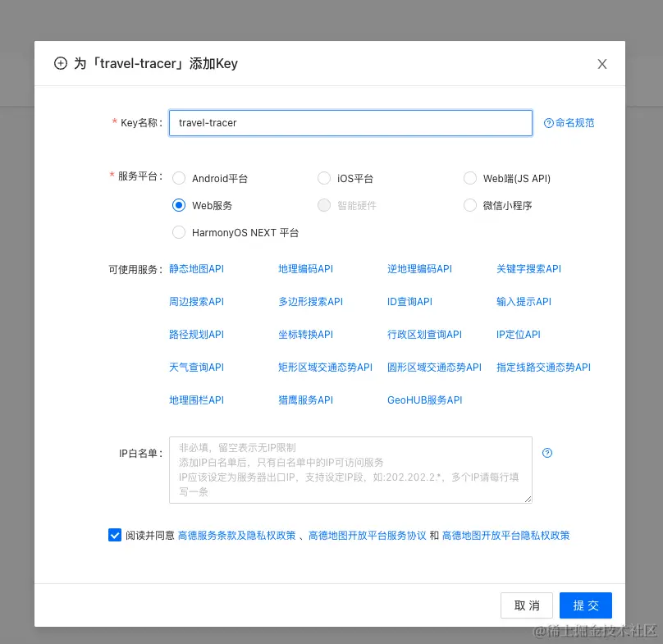Select the Android平台 radio button
The image size is (663, 644).
[x=179, y=178]
